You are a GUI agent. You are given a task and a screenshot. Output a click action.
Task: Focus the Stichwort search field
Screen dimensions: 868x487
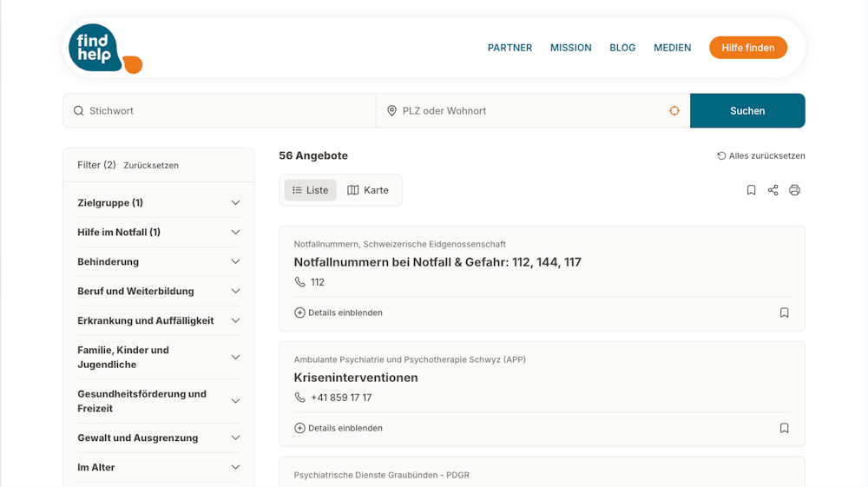220,111
